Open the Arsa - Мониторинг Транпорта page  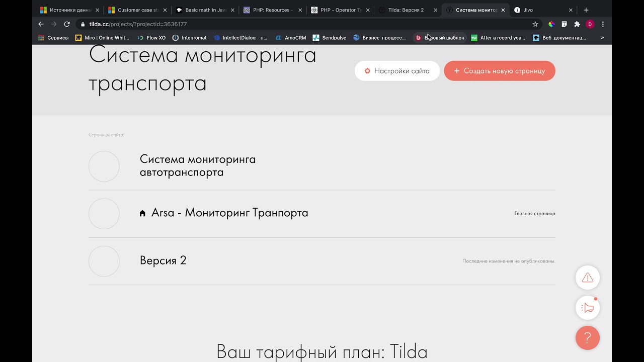230,213
